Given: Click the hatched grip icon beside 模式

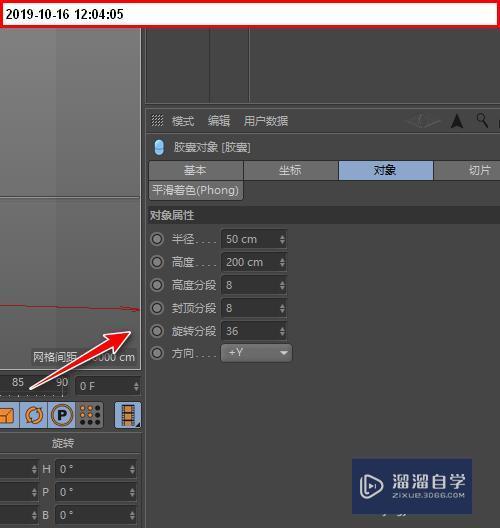Looking at the screenshot, I should click(157, 120).
